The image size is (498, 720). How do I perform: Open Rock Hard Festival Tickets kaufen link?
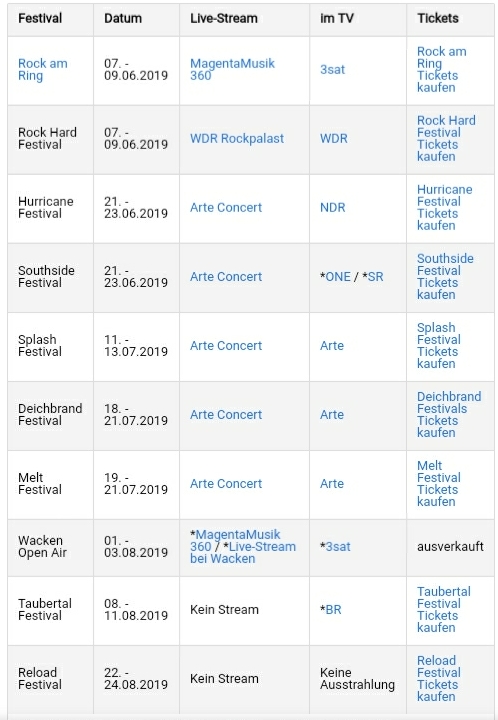pyautogui.click(x=446, y=138)
